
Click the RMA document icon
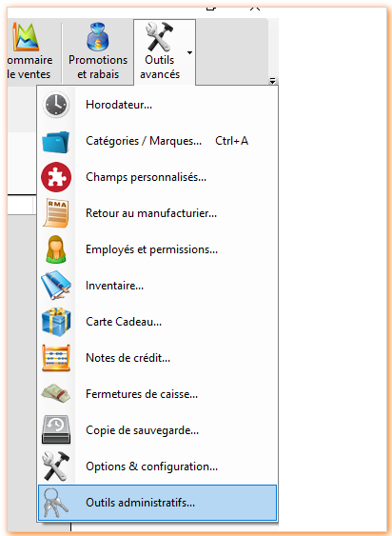(x=56, y=213)
